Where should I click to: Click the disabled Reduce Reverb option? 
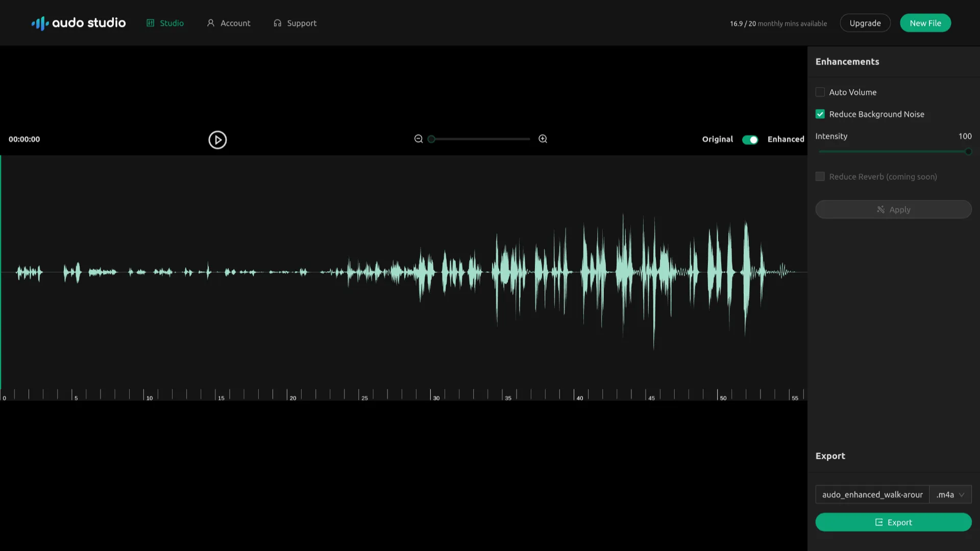click(820, 176)
